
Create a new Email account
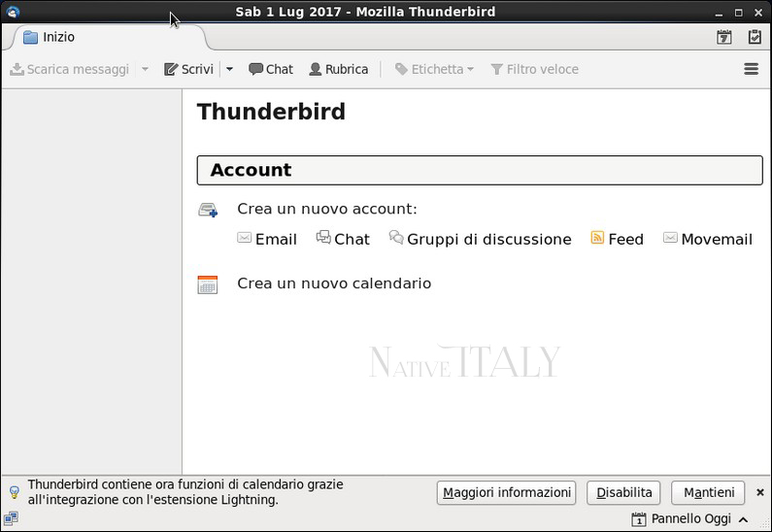pos(267,239)
